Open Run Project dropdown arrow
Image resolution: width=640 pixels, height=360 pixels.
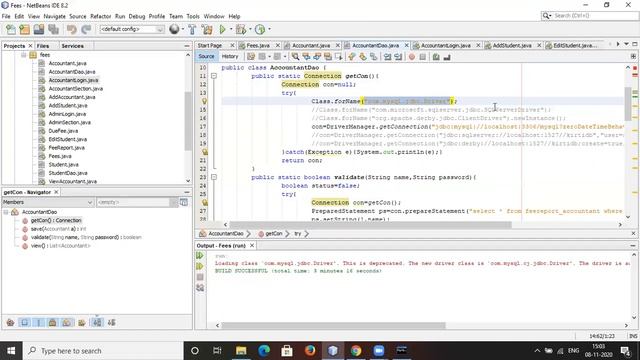231,29
